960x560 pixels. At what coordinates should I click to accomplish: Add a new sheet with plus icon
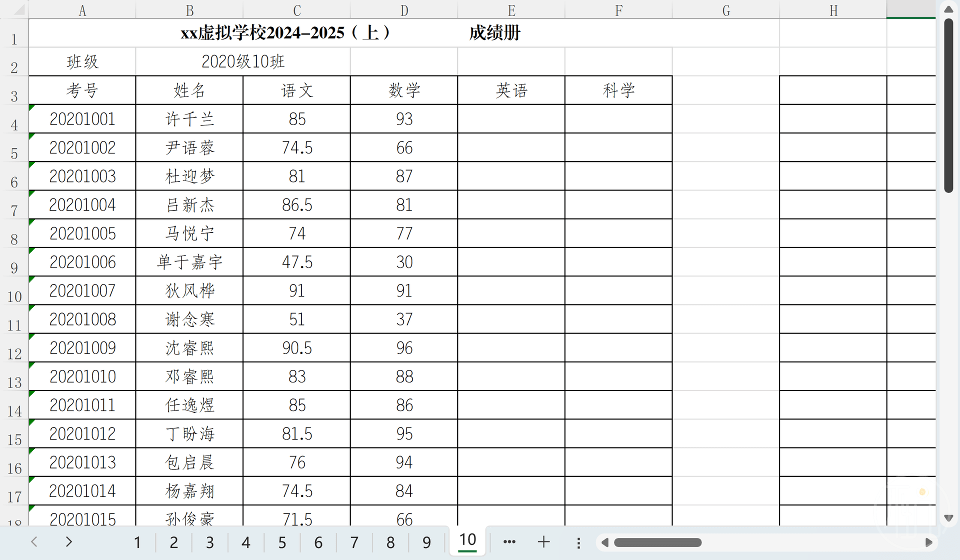[543, 541]
